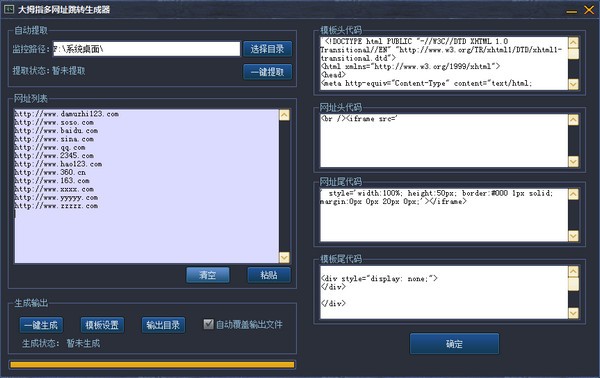Screen dimensions: 600x378
Task: Click down arrow of 网址列表 scrollbar
Action: pos(284,257)
